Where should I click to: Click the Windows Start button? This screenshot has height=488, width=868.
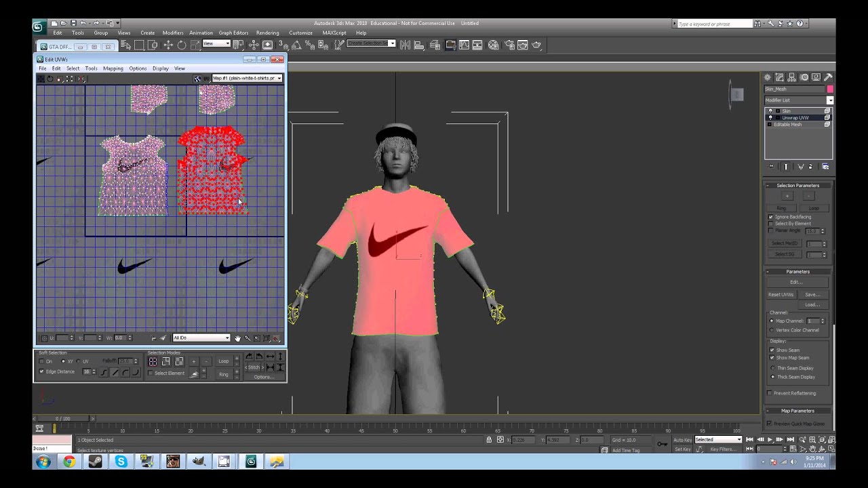[43, 462]
